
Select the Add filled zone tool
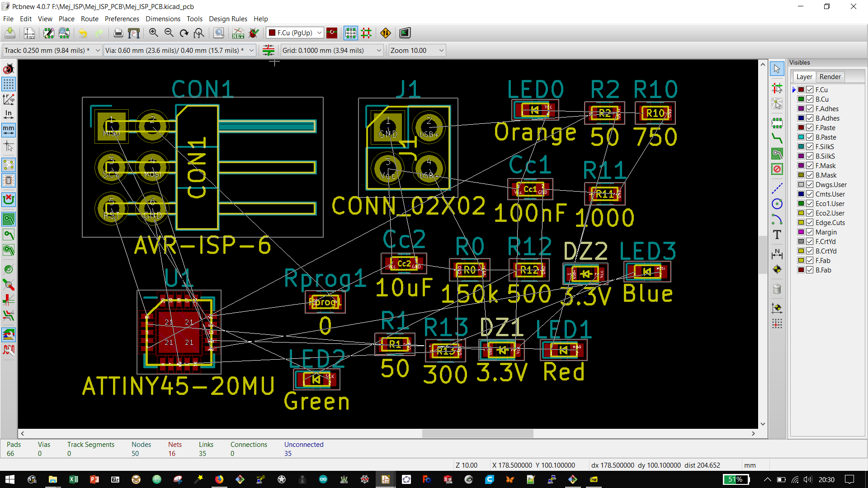pos(777,154)
